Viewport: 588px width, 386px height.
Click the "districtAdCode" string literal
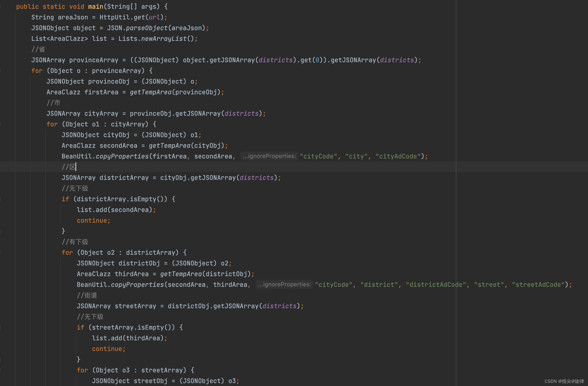(x=436, y=285)
